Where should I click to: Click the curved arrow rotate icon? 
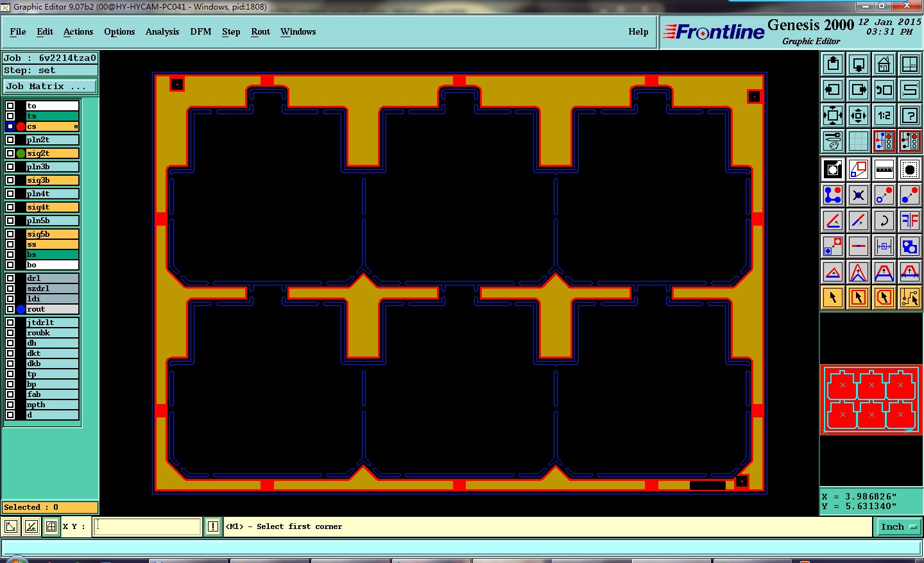point(884,221)
